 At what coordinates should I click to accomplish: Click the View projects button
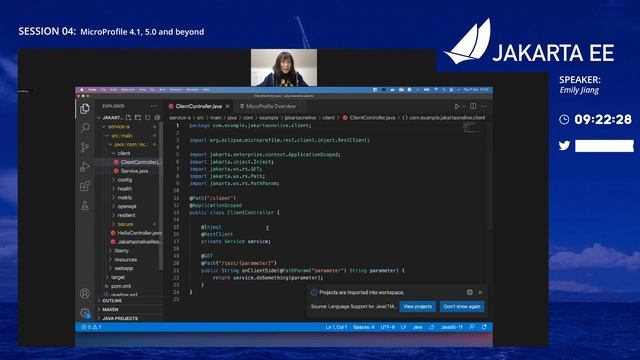pos(418,307)
